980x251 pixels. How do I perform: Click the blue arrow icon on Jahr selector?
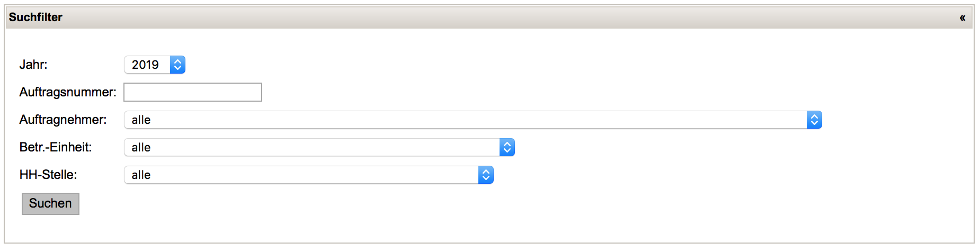[x=178, y=65]
